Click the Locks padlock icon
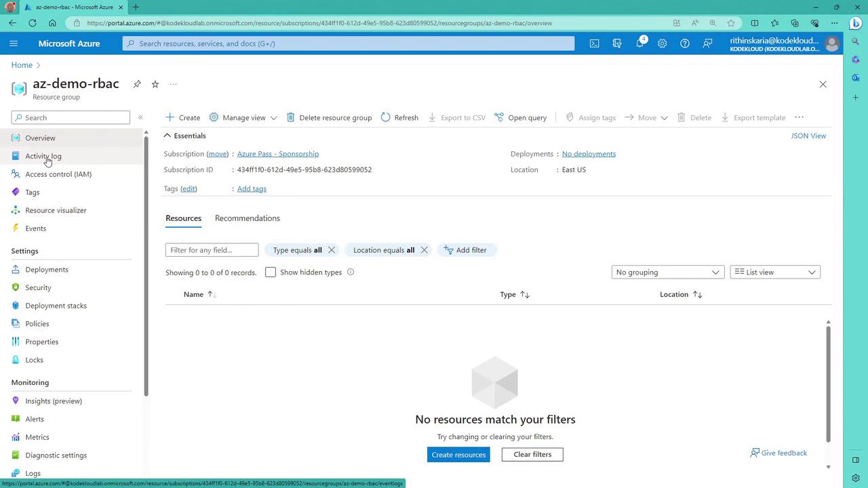This screenshot has width=868, height=488. [16, 360]
